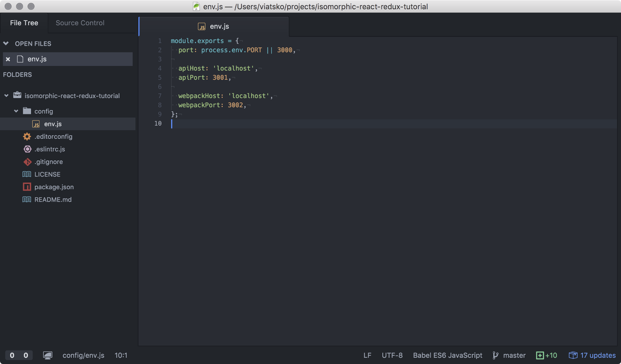The height and width of the screenshot is (364, 621).
Task: Collapse the isomorphic-react-redux-tutorial project chevron
Action: [x=6, y=95]
